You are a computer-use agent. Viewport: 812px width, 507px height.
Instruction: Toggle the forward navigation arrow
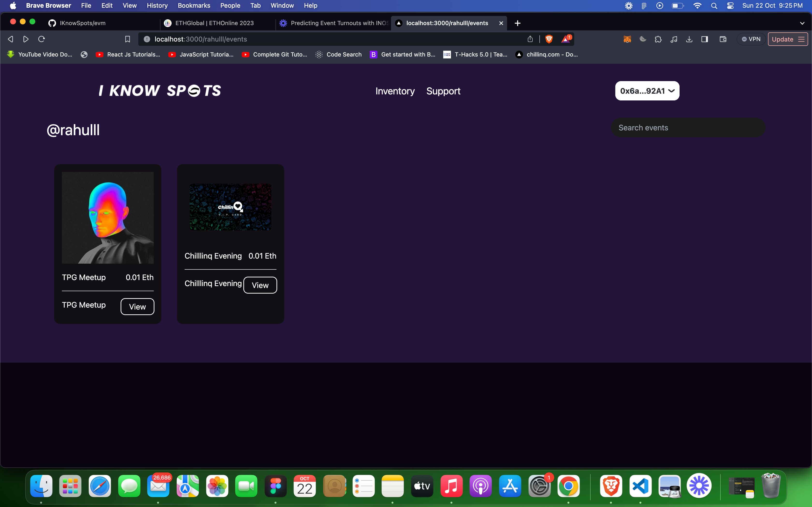point(26,39)
